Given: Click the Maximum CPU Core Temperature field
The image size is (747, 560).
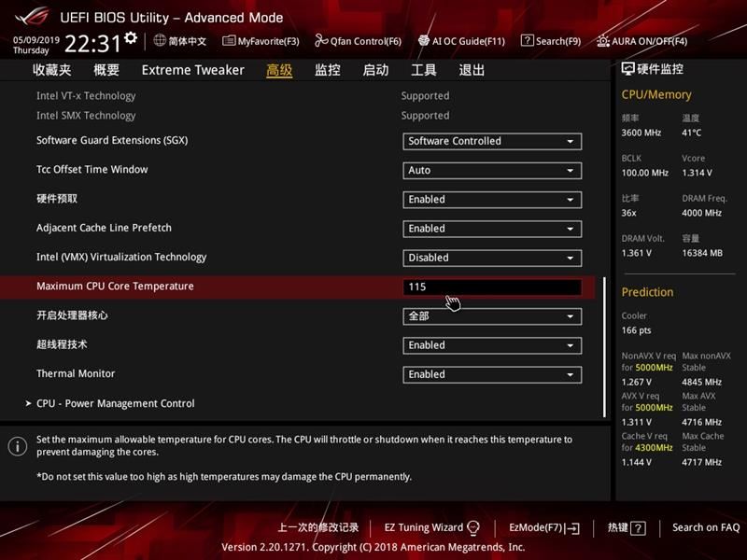Looking at the screenshot, I should coord(492,287).
